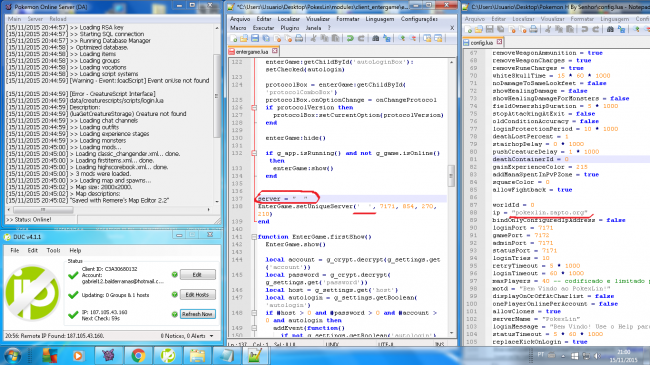Open Tools menu in DUC window
650x365 pixels.
pyautogui.click(x=53, y=251)
